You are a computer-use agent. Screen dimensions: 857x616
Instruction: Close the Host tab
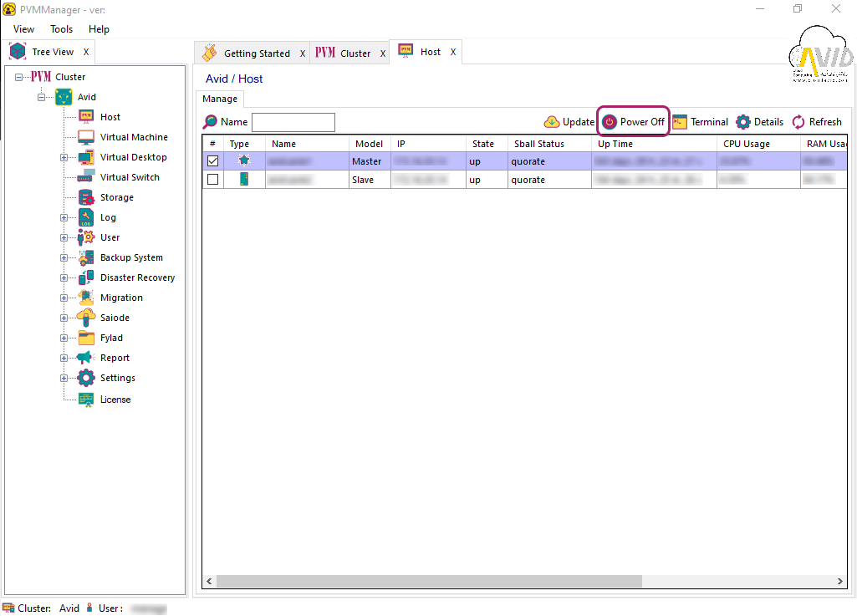click(453, 52)
